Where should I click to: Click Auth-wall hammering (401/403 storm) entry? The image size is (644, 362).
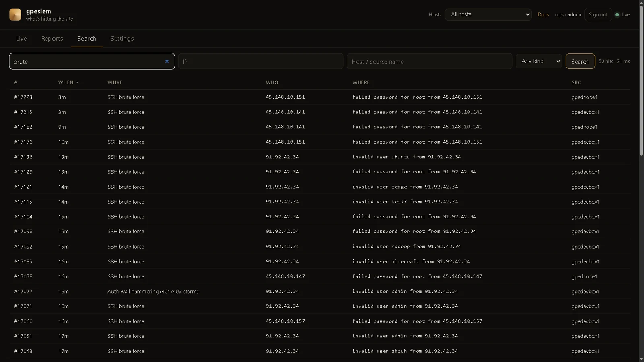coord(153,291)
